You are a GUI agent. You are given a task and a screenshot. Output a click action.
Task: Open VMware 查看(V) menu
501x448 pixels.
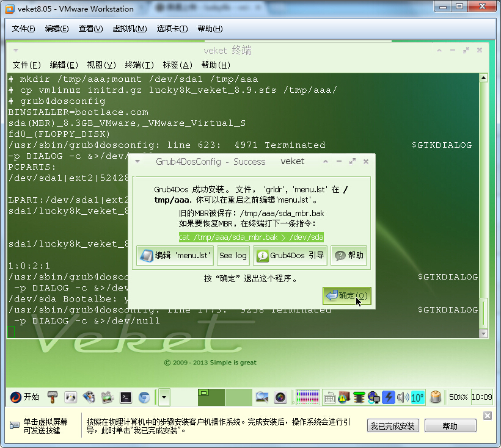click(x=91, y=29)
